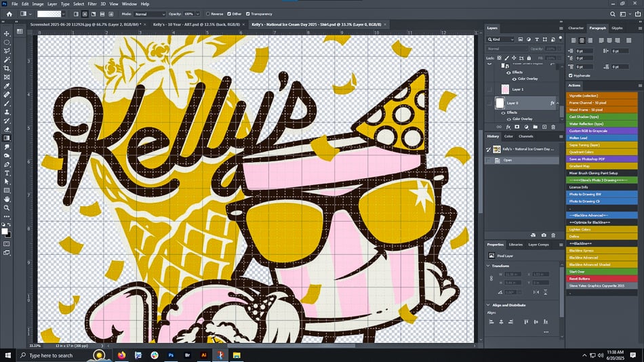Select the Move tool
Image resolution: width=644 pixels, height=362 pixels.
7,33
